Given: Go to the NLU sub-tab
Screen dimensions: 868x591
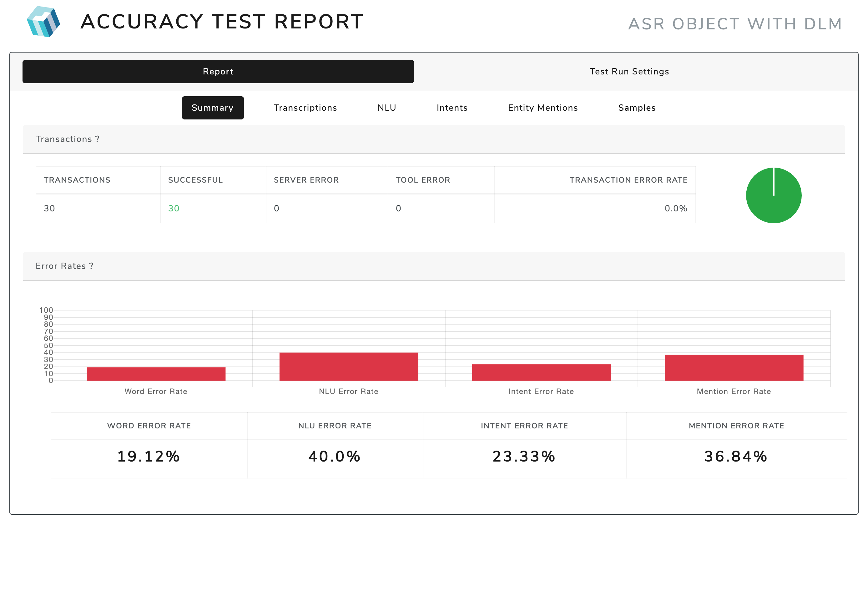Looking at the screenshot, I should (x=386, y=108).
